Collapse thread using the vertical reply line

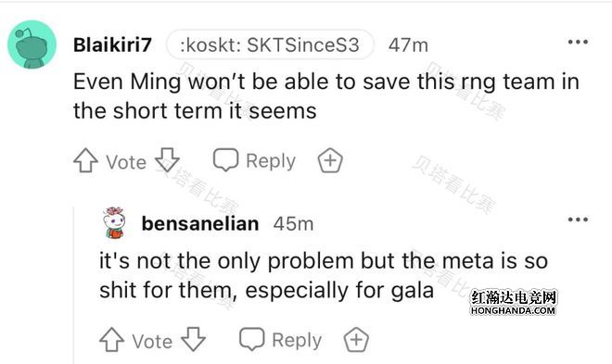coord(74,285)
